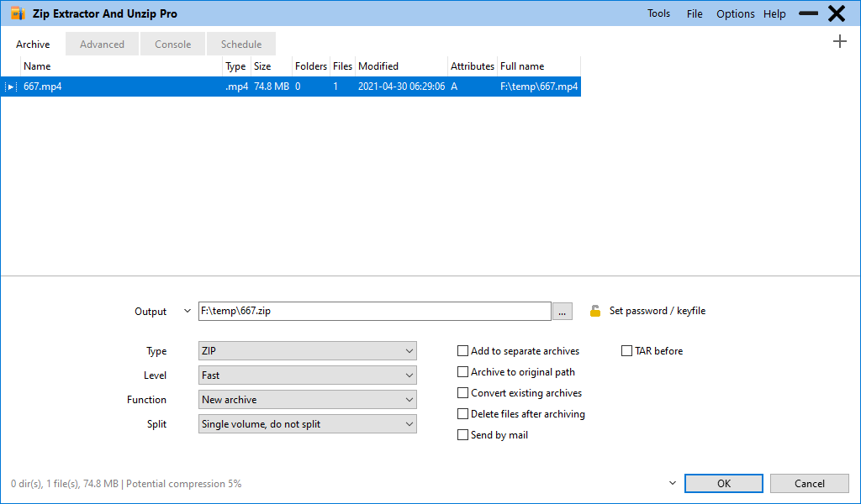Click the padlock icon for password
The width and height of the screenshot is (861, 504).
595,311
